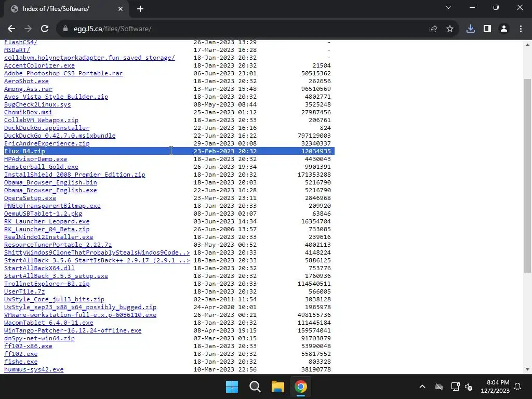
Task: View site security lock info
Action: 65,29
